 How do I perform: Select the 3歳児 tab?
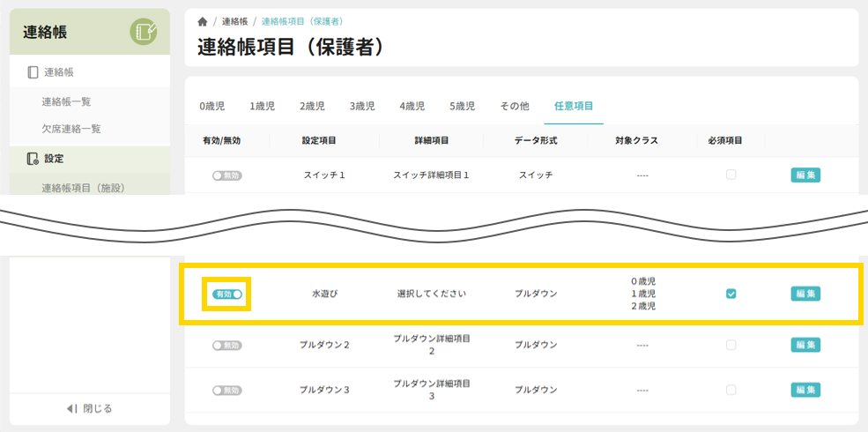[x=362, y=106]
